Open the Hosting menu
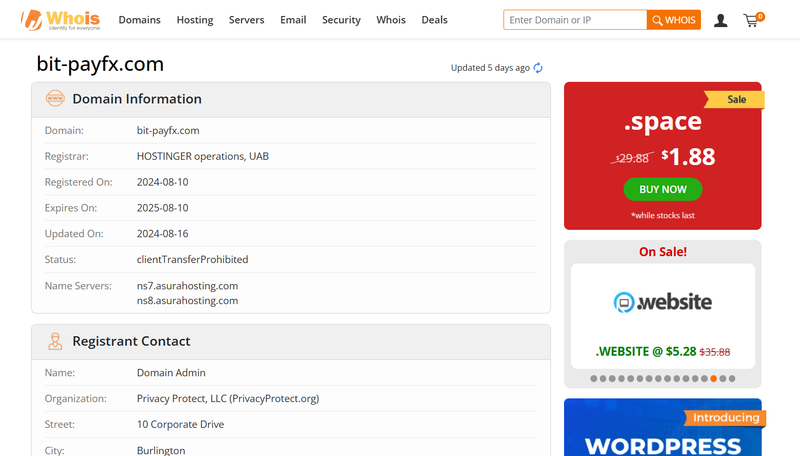 [195, 20]
